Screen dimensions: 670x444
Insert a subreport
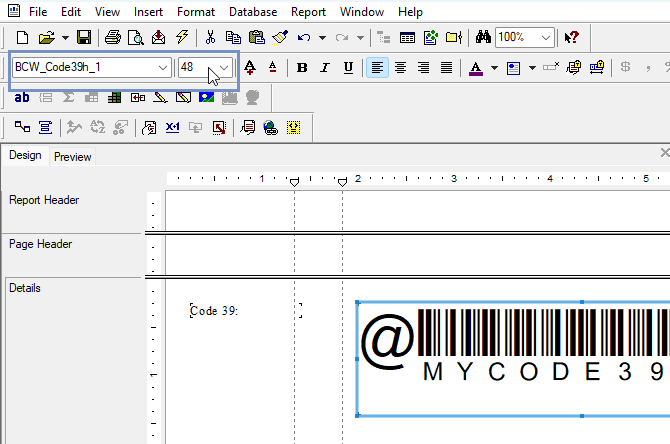pos(138,98)
